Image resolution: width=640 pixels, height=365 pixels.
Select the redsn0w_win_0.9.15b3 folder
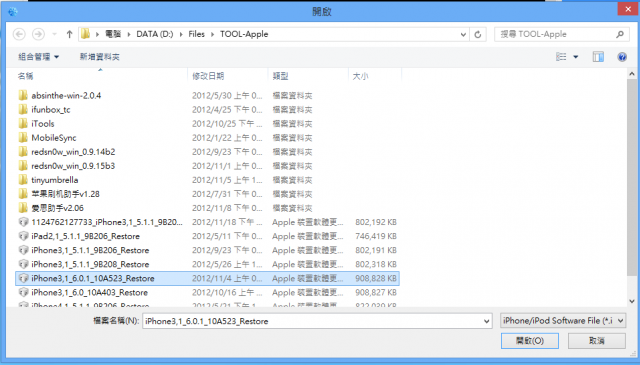[73, 166]
